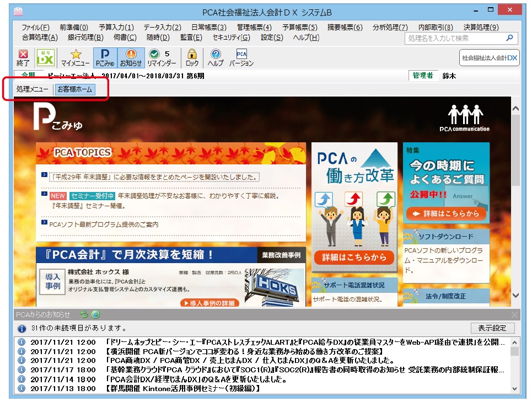
Task: Refresh PCAからのお知らせ with green arrows icon
Action: point(84,314)
